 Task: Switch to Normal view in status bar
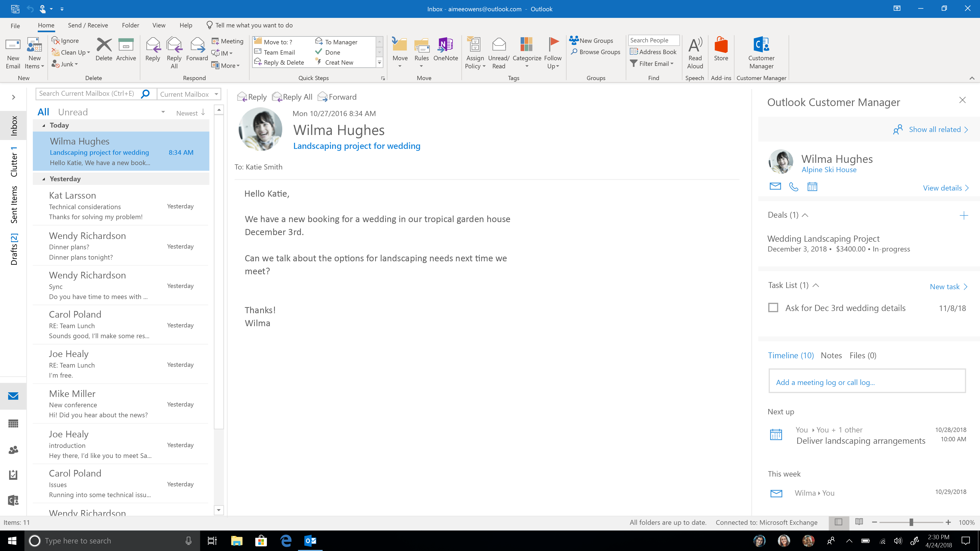pos(838,522)
